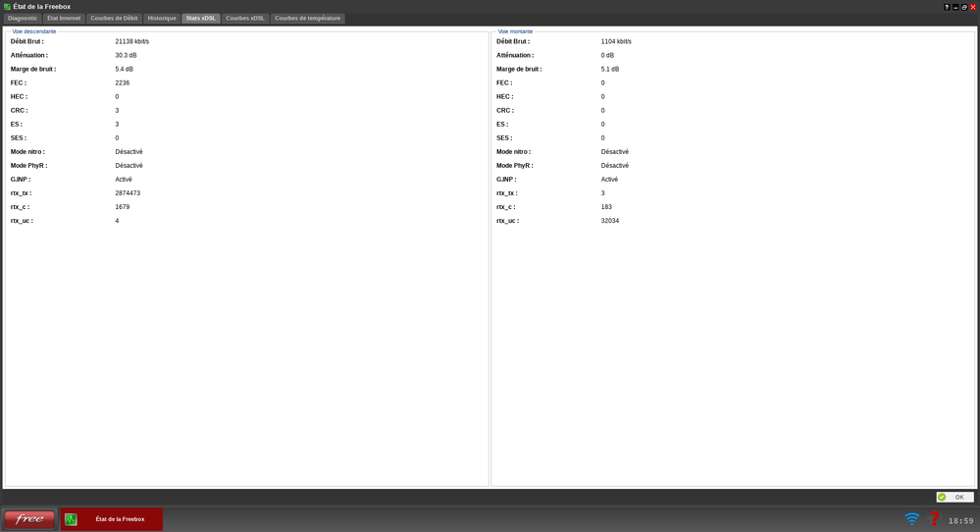Select upstream rtx_uc value 32034

pos(610,221)
